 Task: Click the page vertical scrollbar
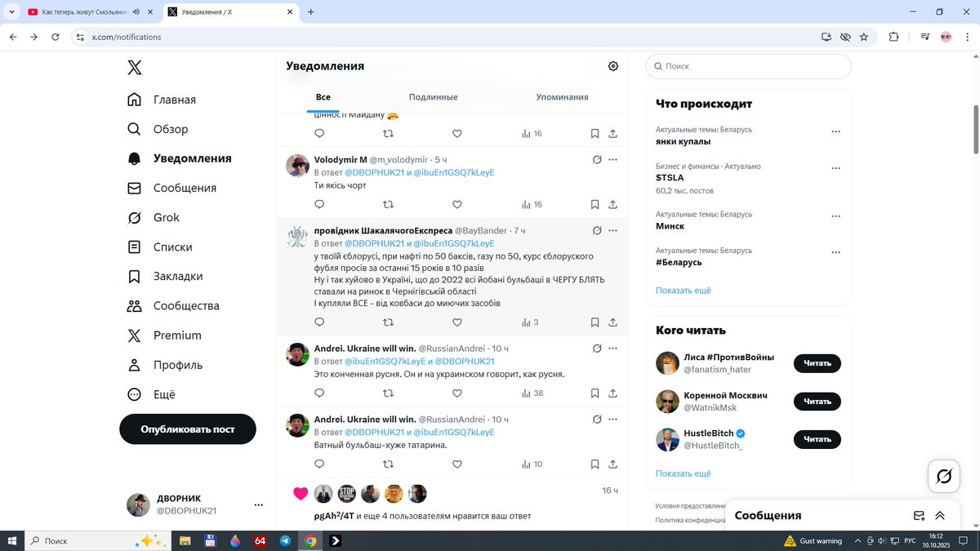click(975, 131)
